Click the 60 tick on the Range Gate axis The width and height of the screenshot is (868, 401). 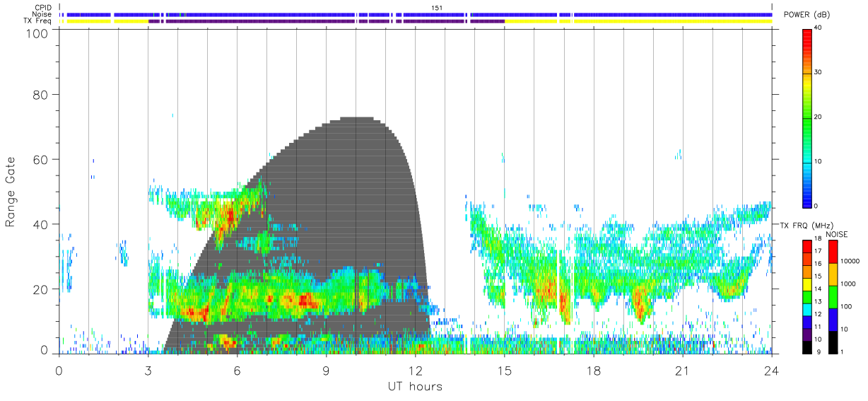tap(42, 159)
